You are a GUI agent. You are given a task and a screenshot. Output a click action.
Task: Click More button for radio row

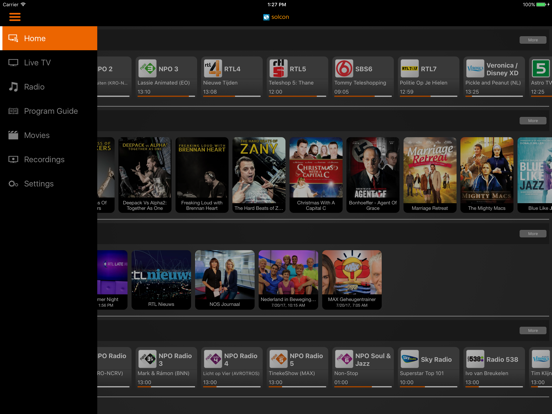click(x=533, y=330)
